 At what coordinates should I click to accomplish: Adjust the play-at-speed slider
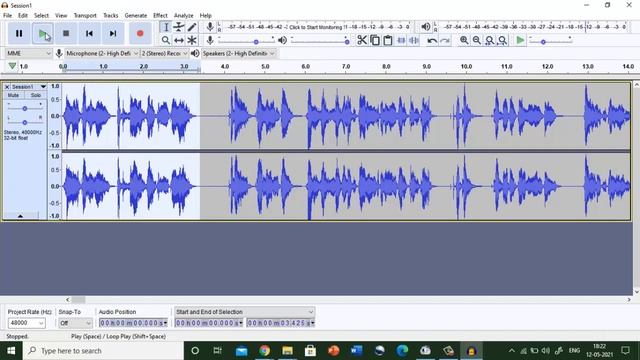click(x=550, y=41)
